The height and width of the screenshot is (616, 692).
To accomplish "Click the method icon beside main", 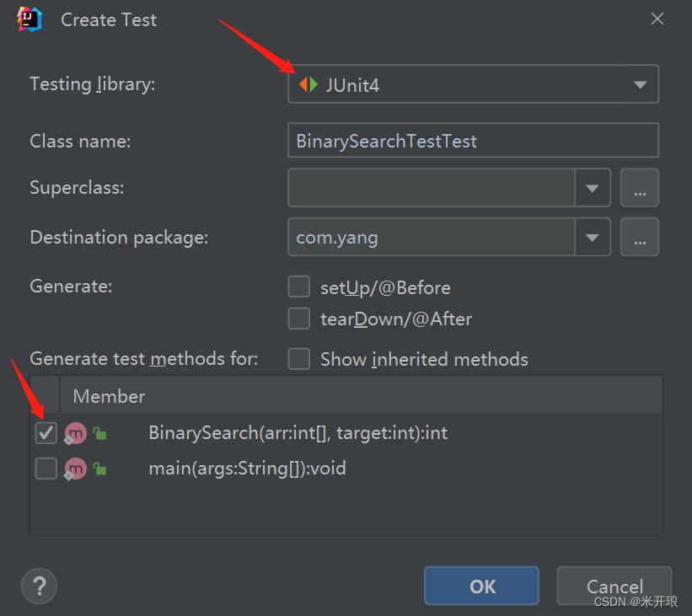I will point(75,469).
